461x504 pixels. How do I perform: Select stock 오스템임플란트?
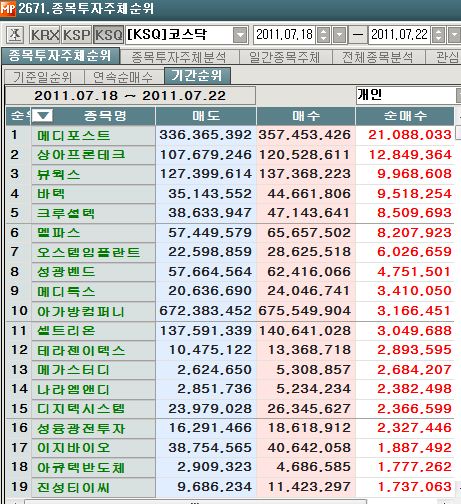click(x=93, y=252)
